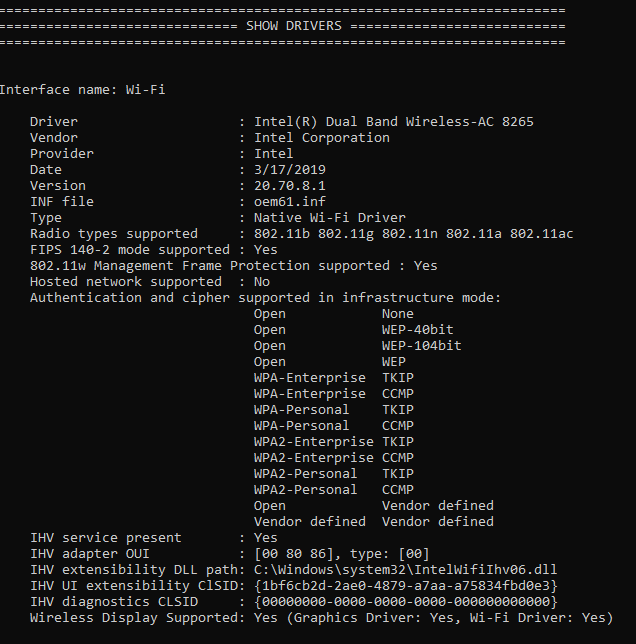Screen dimensions: 636x644
Task: Click the Intel(R) Dual Band Wireless-AC 8265 driver name
Action: coord(393,122)
